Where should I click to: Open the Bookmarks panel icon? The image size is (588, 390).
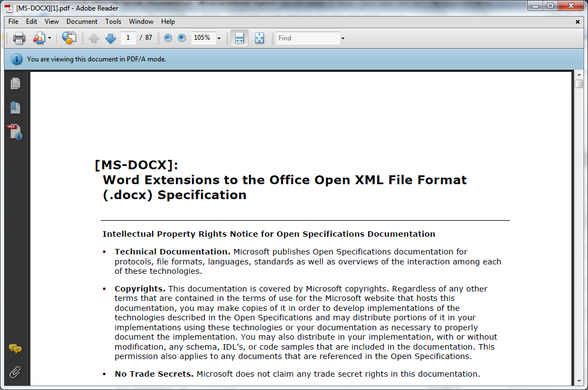(x=16, y=108)
